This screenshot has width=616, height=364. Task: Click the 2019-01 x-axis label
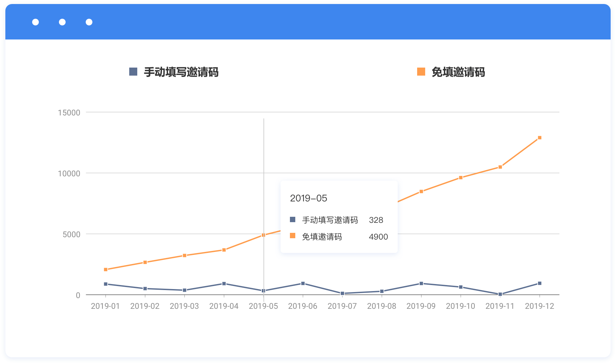105,306
